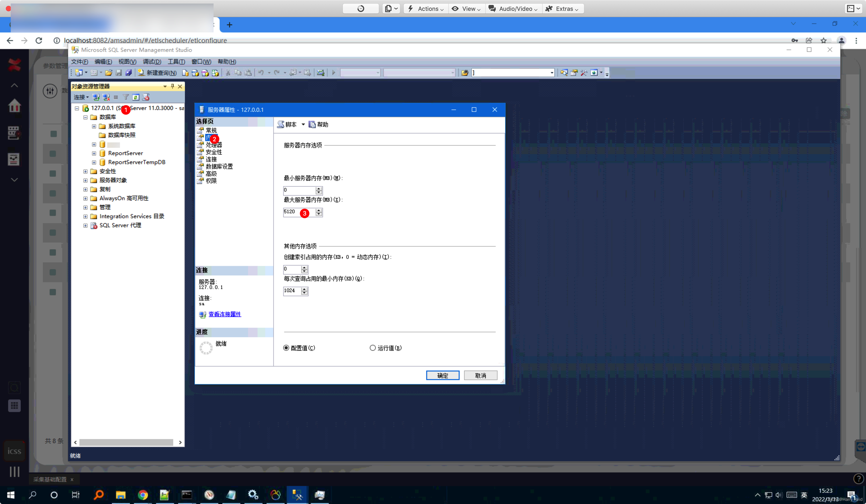Open the Script (脚本) dropdown arrow

pyautogui.click(x=303, y=124)
